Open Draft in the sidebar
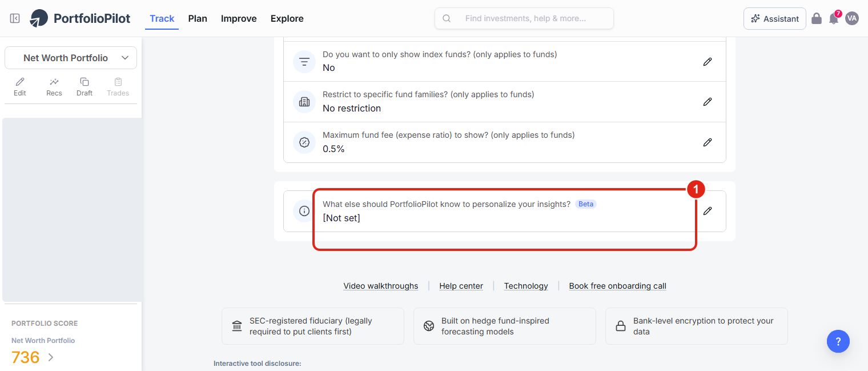The width and height of the screenshot is (868, 371). pyautogui.click(x=85, y=87)
